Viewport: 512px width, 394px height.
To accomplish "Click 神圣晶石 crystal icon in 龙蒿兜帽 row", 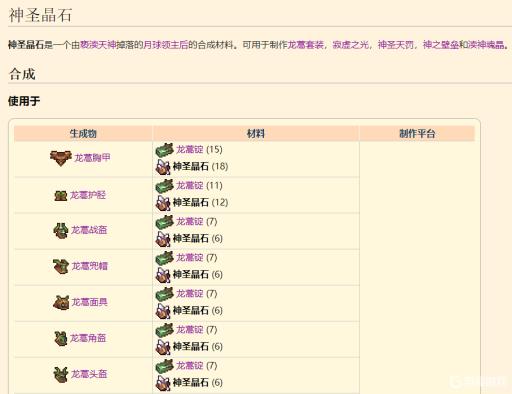I will pos(163,275).
